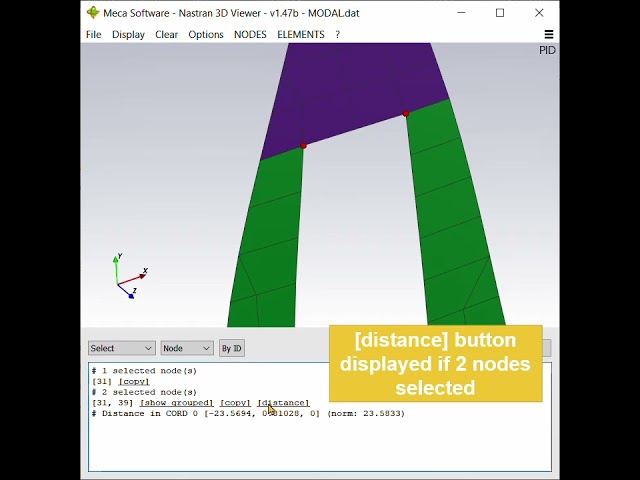Expand the Select mode dropdown
The image size is (640, 480).
122,348
